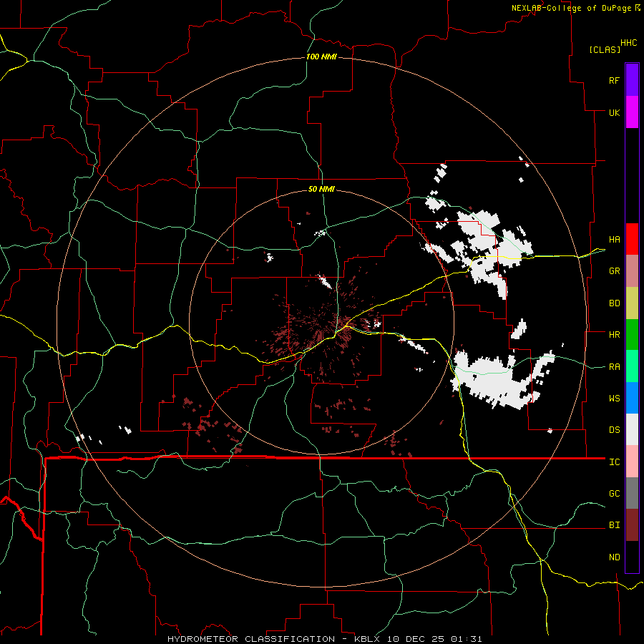
Task: Click the DS white legend swatch
Action: (632, 429)
